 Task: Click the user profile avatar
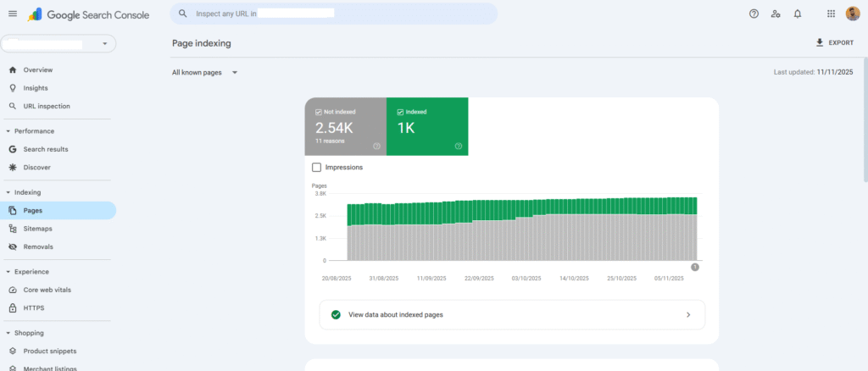click(852, 14)
